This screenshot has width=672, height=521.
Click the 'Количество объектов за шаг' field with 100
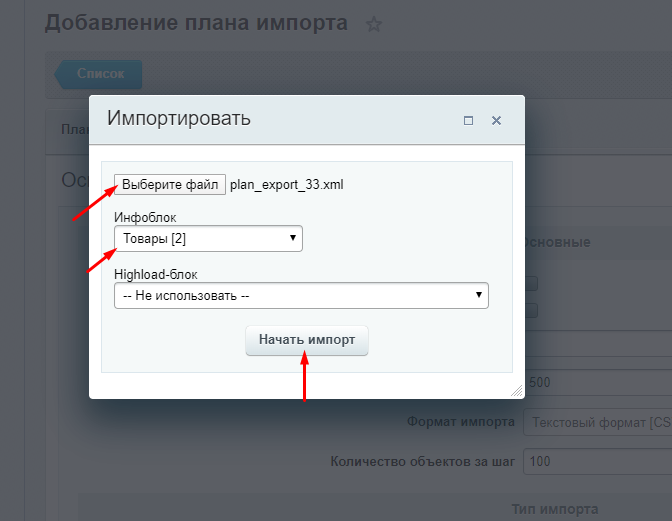[597, 461]
